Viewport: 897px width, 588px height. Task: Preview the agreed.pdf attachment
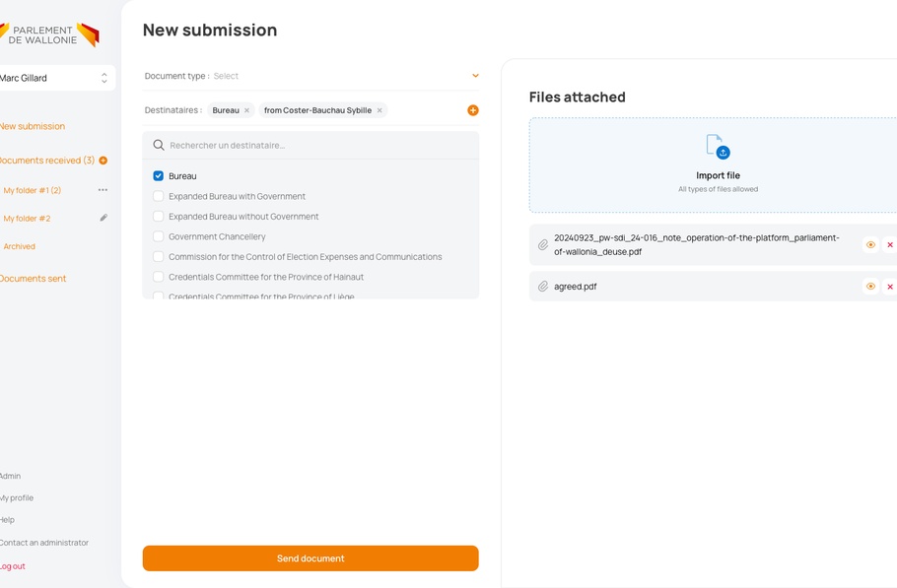870,287
